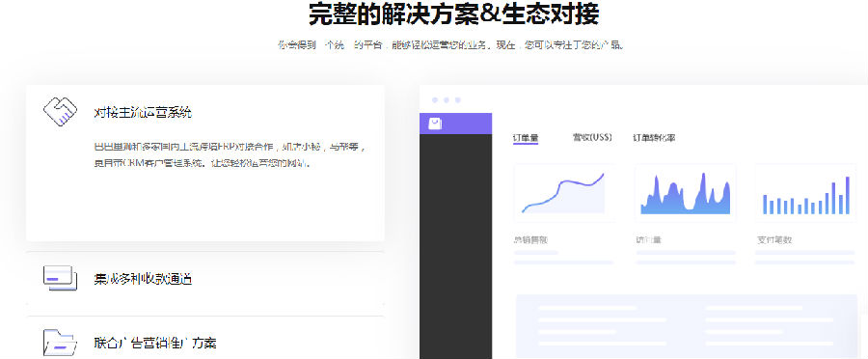
Task: Open the 对接主流运营系统 card title
Action: (x=143, y=113)
